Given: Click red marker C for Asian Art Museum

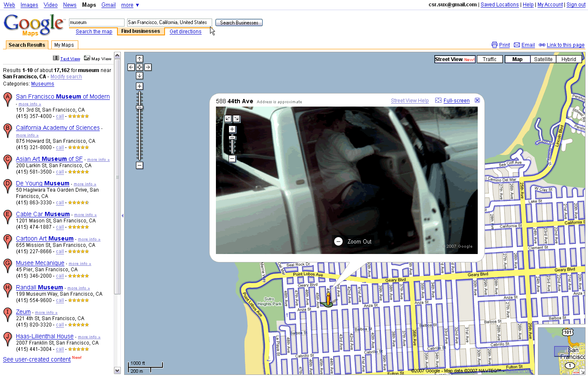Looking at the screenshot, I should pos(7,162).
